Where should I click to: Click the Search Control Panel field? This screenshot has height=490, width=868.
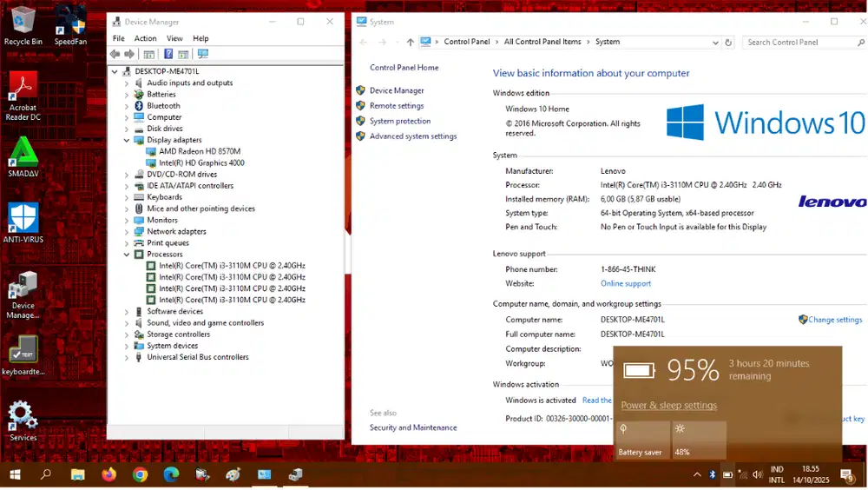point(799,42)
